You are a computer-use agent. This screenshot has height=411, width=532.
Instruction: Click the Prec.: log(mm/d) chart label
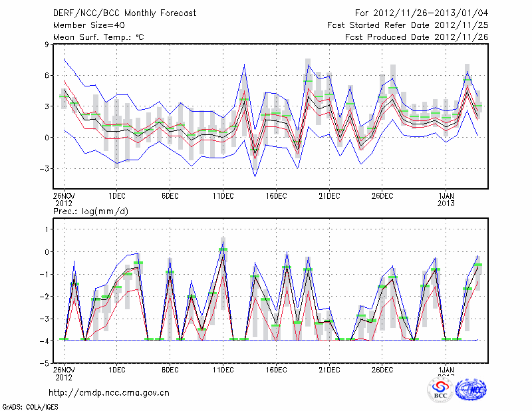(91, 211)
